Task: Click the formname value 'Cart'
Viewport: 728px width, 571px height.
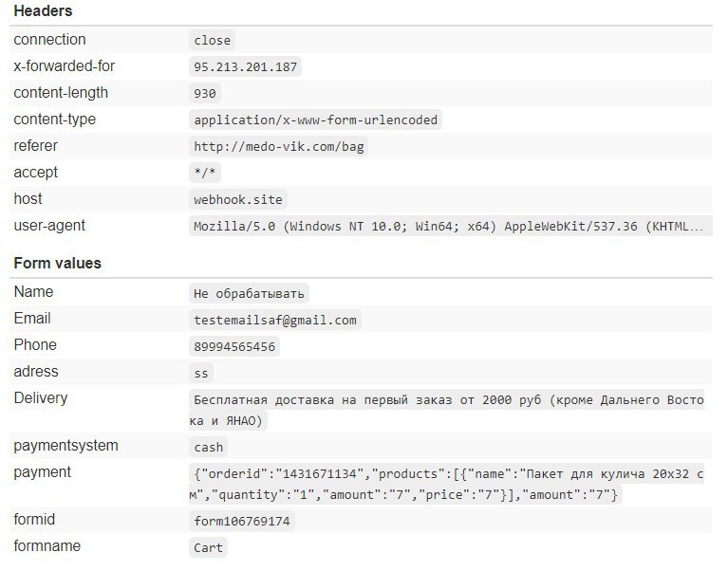Action: click(x=209, y=547)
